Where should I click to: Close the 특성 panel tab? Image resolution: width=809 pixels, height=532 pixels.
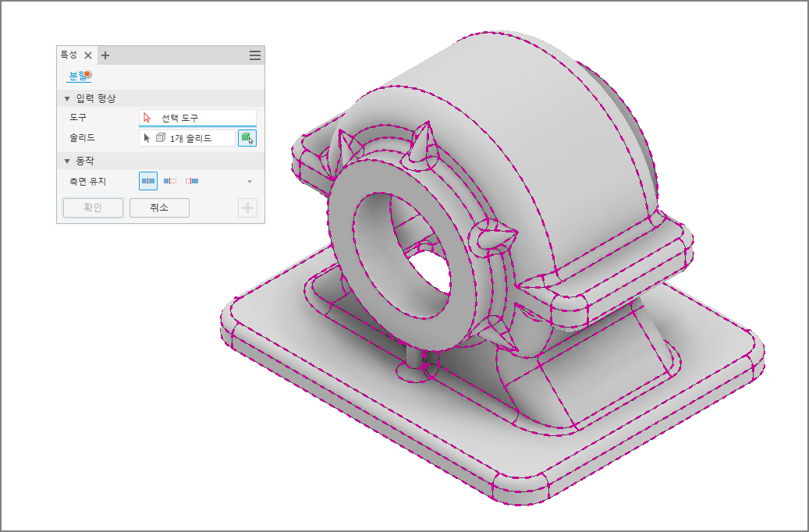(x=88, y=55)
